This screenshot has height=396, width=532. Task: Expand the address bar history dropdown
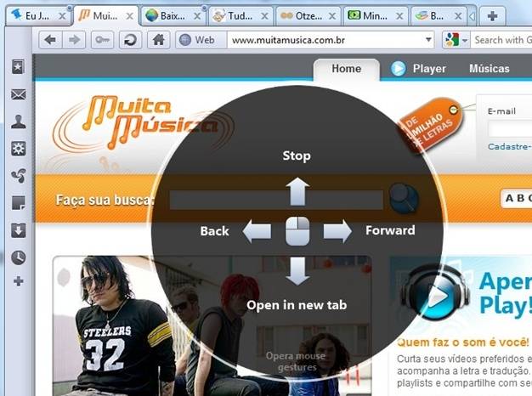point(428,40)
